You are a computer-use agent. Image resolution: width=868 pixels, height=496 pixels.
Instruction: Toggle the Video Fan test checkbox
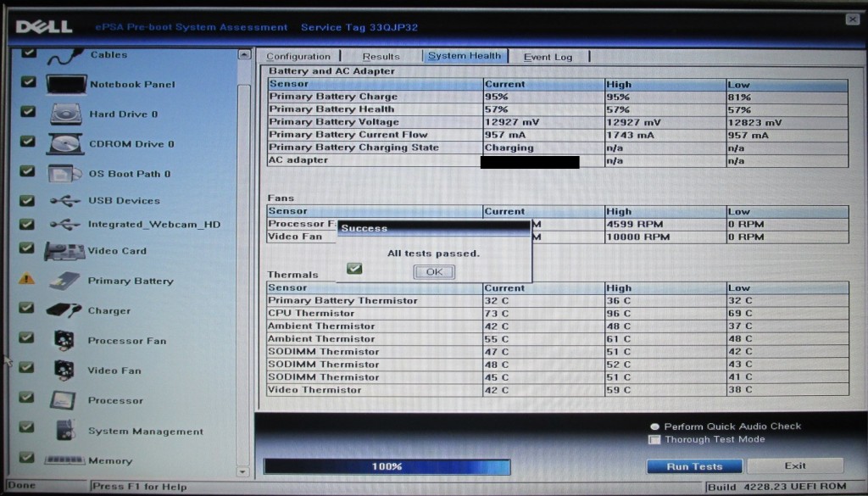[x=28, y=370]
